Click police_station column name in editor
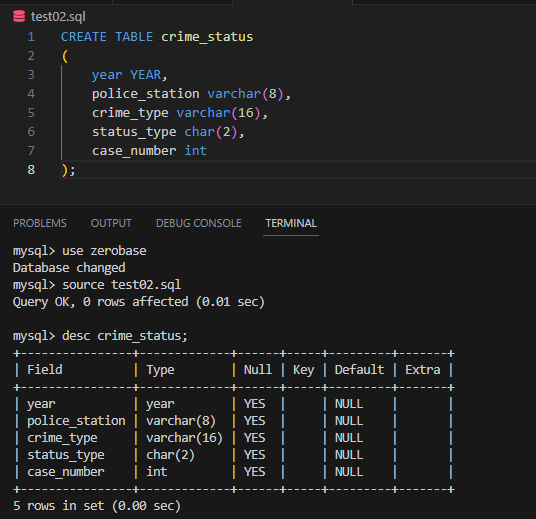Screen dimensions: 536x519 point(146,94)
